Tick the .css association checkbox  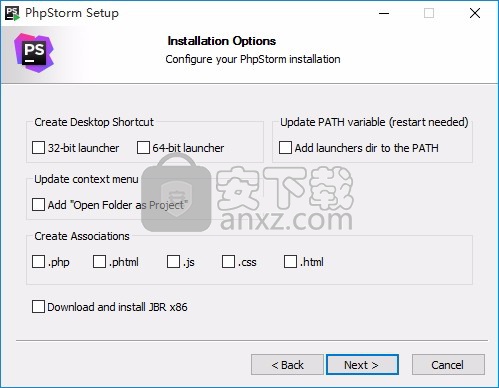tap(228, 262)
